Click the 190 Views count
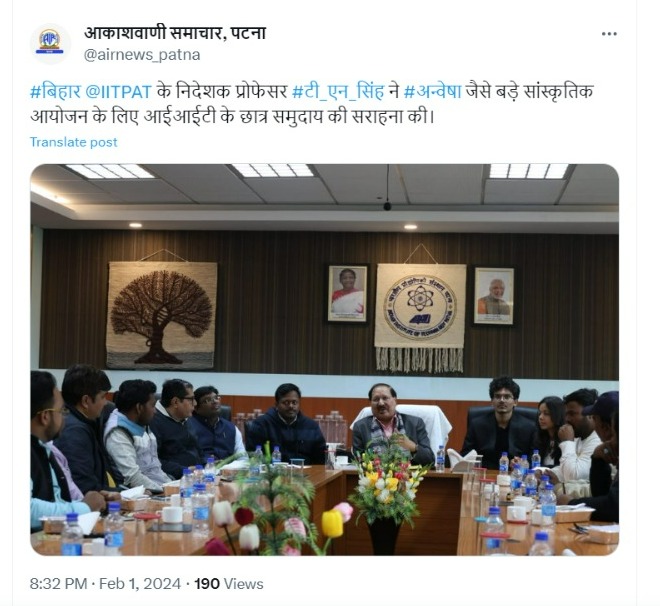The width and height of the screenshot is (660, 606). (x=229, y=584)
